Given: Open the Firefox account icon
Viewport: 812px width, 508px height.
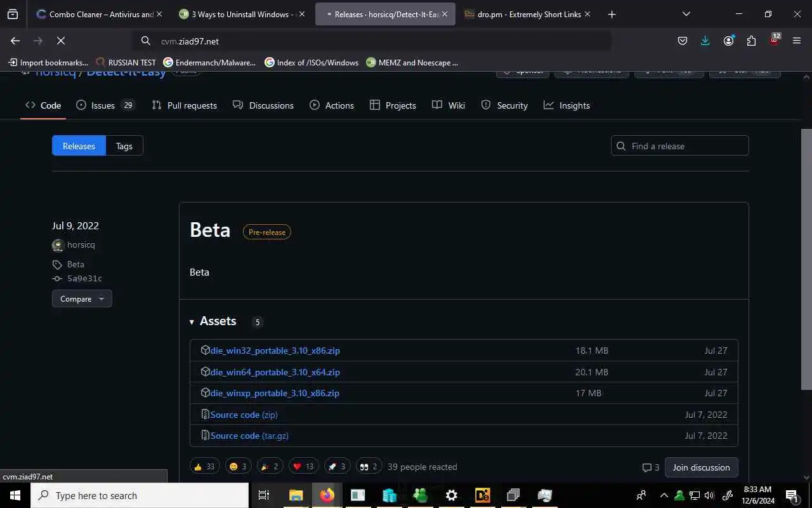Looking at the screenshot, I should 728,41.
